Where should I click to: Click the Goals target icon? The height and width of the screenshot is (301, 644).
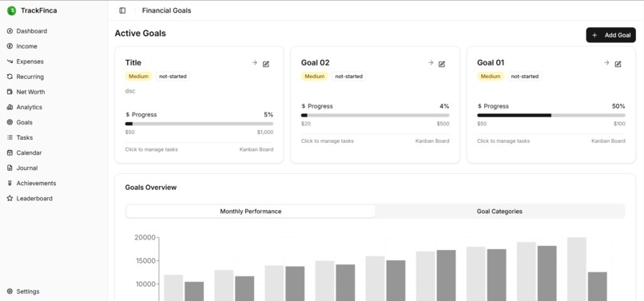(x=10, y=122)
